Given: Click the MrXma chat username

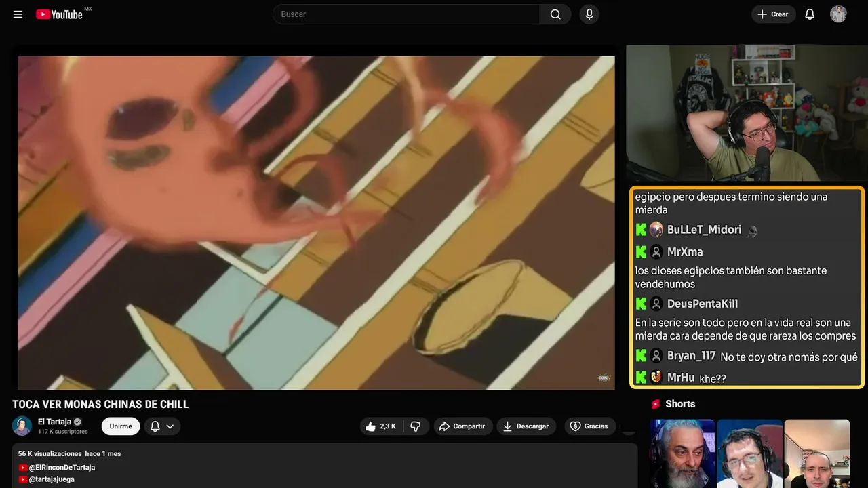Looking at the screenshot, I should pos(685,252).
